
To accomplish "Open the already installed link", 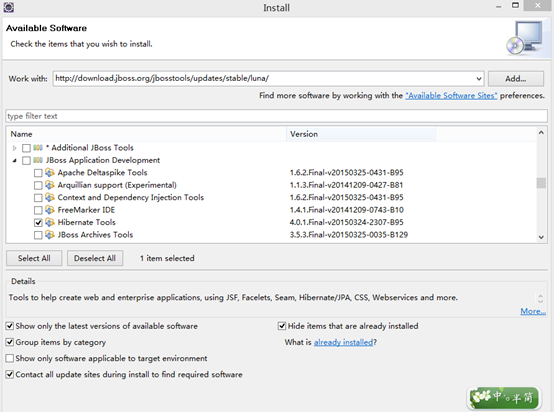I will 343,342.
